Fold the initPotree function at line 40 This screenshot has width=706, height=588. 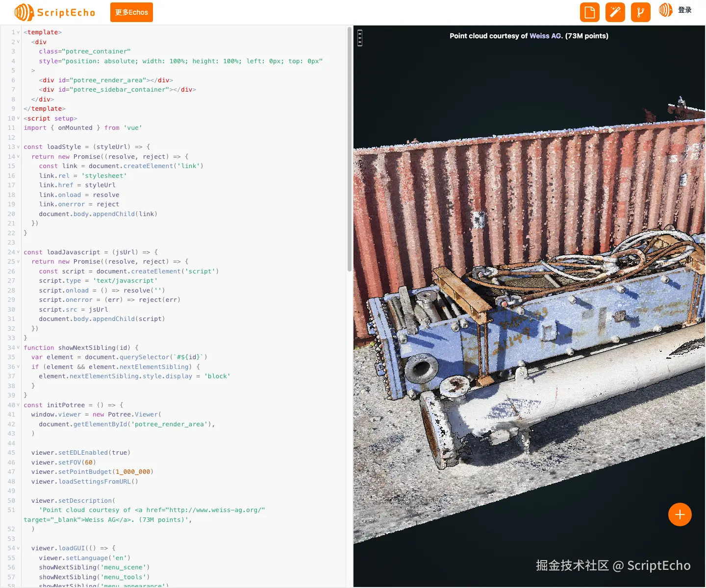click(x=19, y=405)
